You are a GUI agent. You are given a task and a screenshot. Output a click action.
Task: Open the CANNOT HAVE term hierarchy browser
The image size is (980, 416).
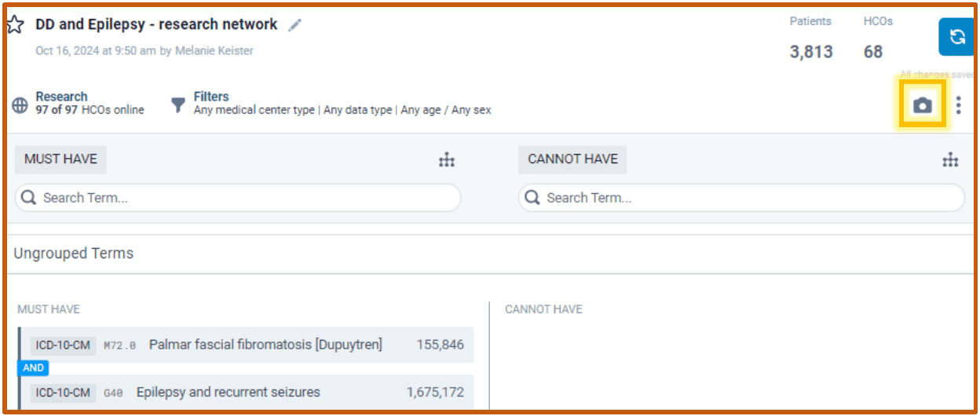(x=950, y=160)
